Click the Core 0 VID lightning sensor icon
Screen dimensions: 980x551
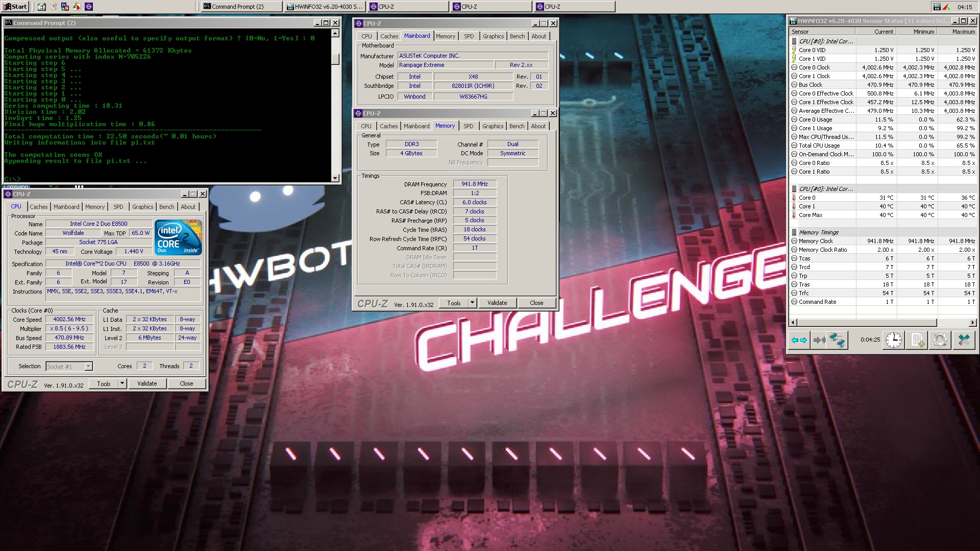[794, 50]
